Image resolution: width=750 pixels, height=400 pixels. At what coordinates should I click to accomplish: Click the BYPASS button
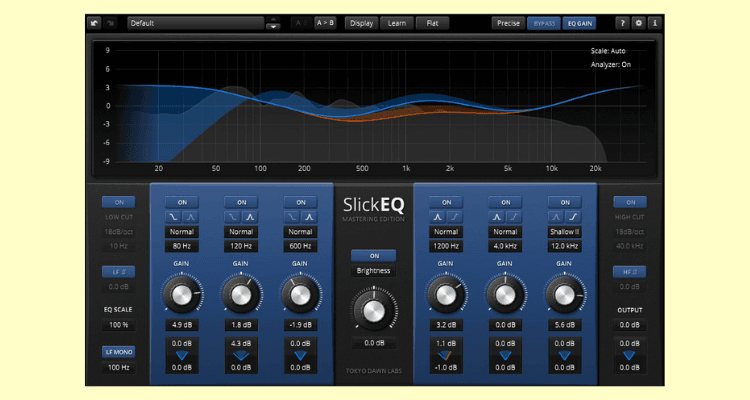[544, 23]
